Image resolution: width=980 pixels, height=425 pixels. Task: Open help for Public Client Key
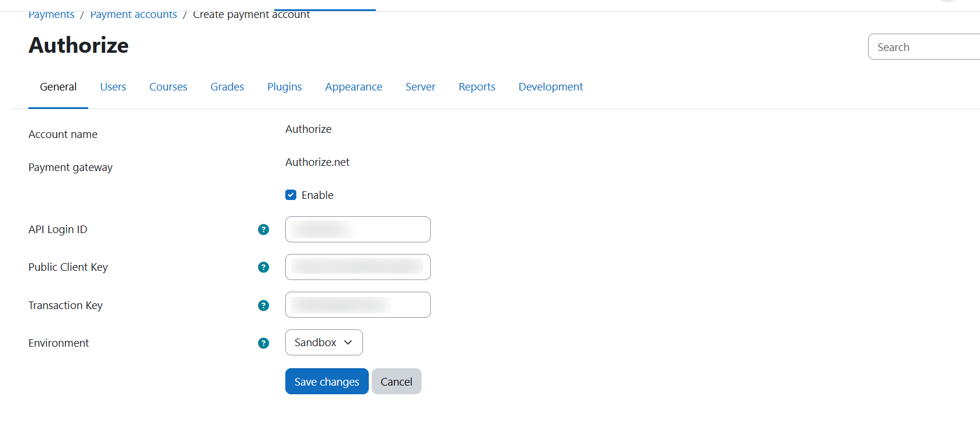[263, 267]
